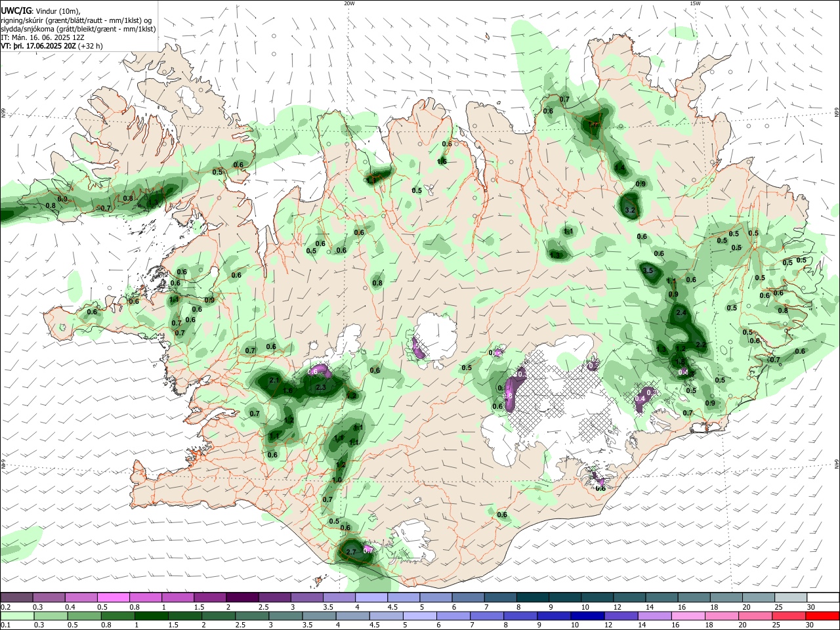Click the 3.2 precipitation value on the map
The width and height of the screenshot is (840, 630).
click(630, 210)
